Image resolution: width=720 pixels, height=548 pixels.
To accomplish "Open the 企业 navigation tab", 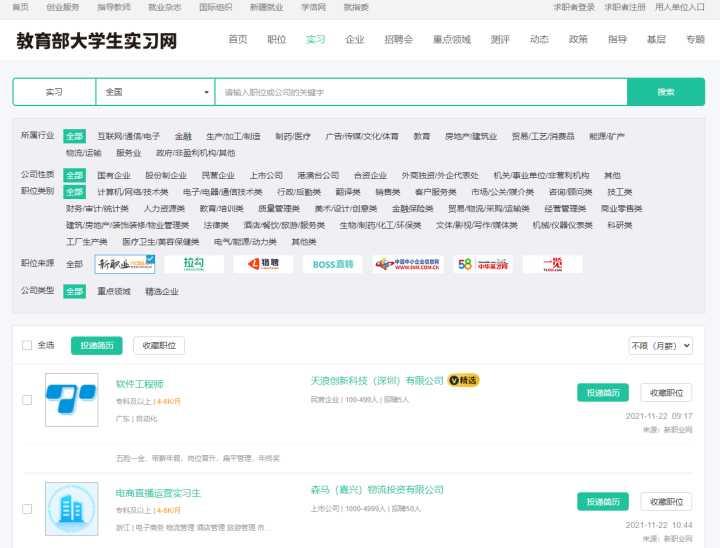I will pos(354,40).
